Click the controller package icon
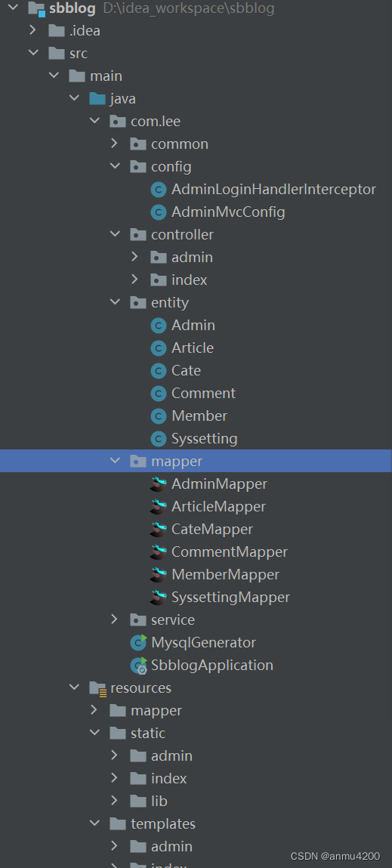The width and height of the screenshot is (392, 868). [138, 235]
